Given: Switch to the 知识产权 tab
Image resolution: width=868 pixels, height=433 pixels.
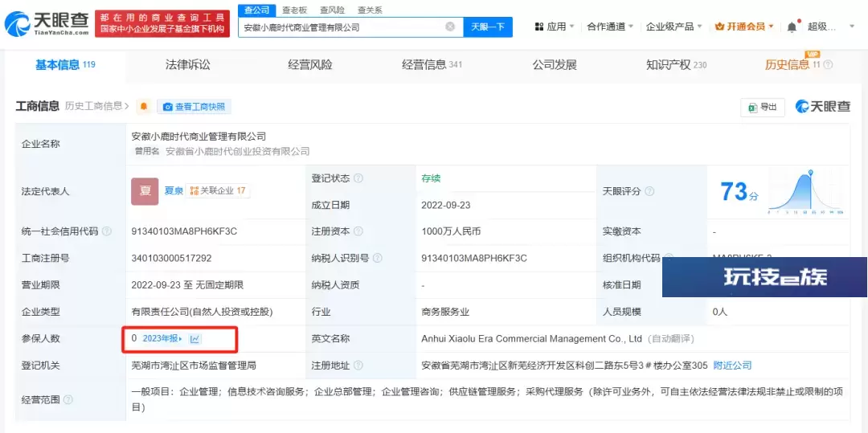Looking at the screenshot, I should point(677,65).
